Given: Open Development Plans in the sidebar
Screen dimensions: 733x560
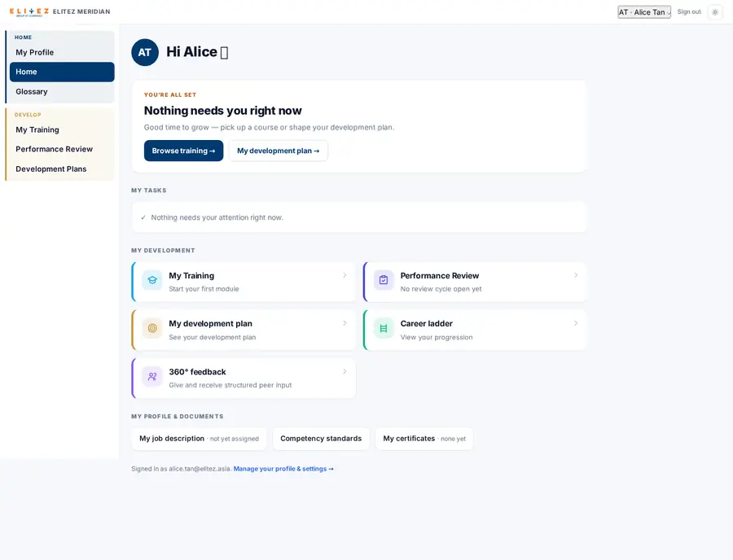Looking at the screenshot, I should [62, 169].
